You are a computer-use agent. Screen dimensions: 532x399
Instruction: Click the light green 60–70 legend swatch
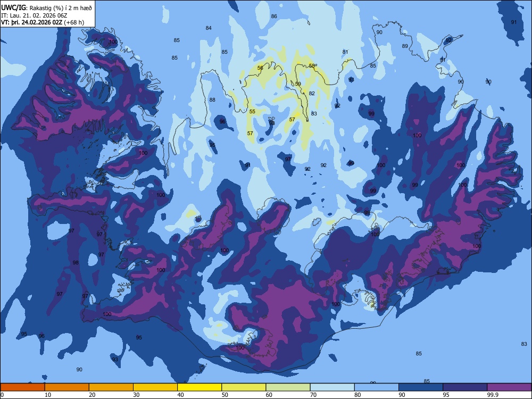288,387
